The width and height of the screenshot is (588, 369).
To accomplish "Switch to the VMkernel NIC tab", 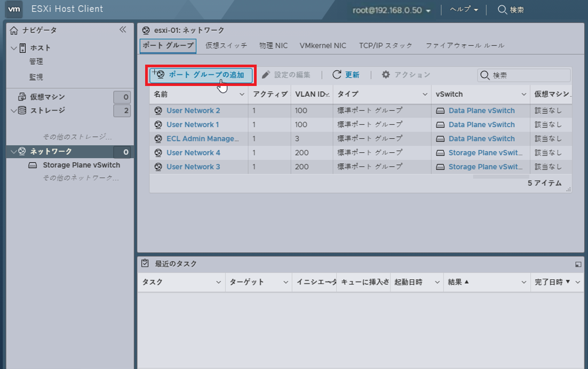I will [x=323, y=45].
